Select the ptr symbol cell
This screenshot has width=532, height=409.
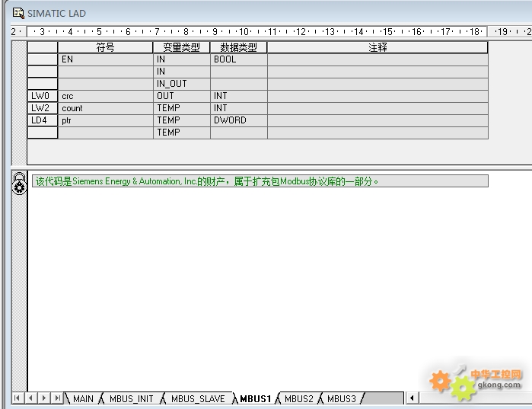106,120
